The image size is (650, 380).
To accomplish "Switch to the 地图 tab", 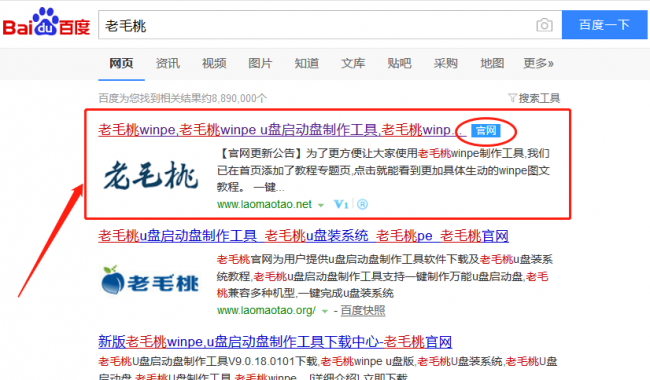I will pos(492,63).
